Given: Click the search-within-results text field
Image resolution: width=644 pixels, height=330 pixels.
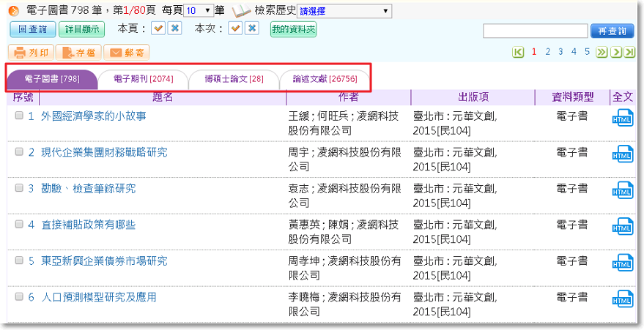Looking at the screenshot, I should click(535, 31).
